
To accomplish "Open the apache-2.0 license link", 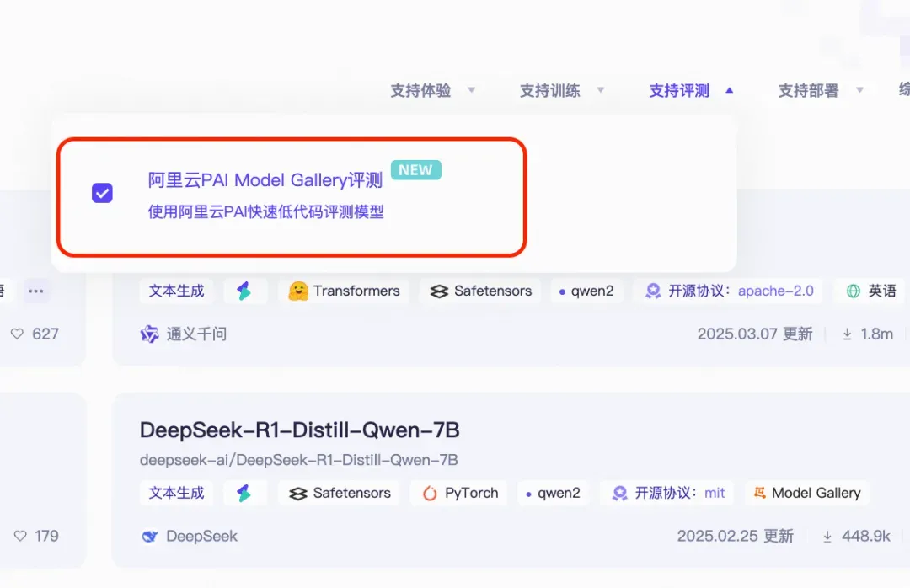I will click(x=776, y=291).
